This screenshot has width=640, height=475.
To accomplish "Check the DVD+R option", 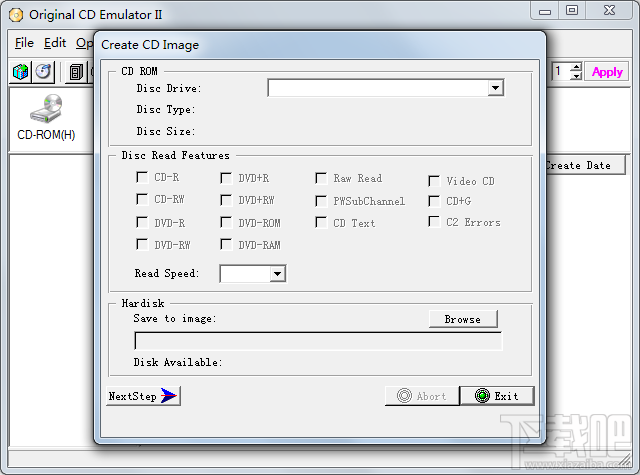I will pyautogui.click(x=226, y=178).
